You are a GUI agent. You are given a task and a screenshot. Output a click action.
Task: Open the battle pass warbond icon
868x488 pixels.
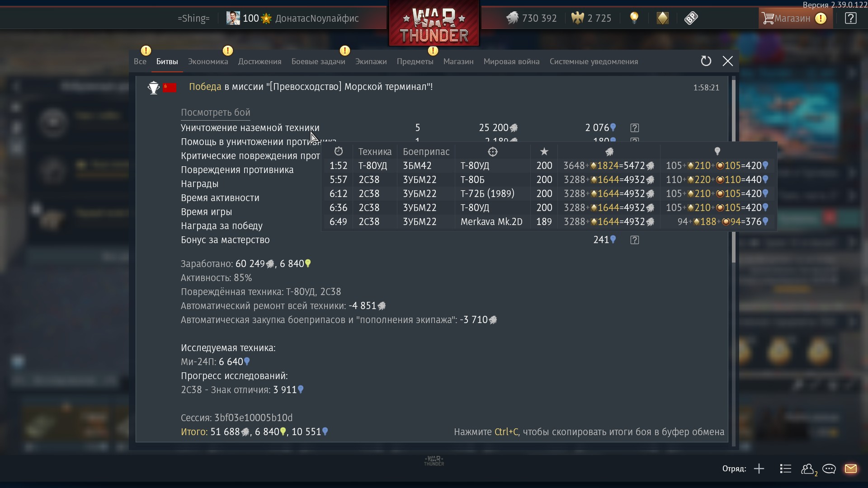click(x=663, y=18)
